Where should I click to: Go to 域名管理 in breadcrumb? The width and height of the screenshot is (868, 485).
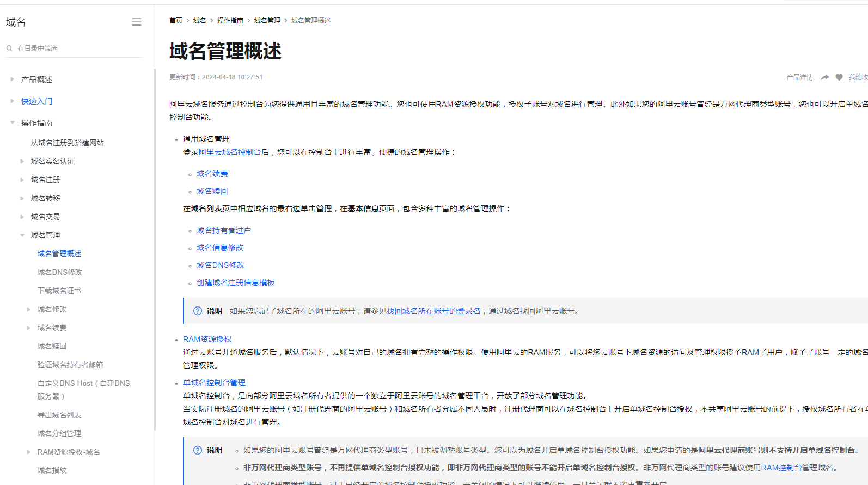(267, 21)
